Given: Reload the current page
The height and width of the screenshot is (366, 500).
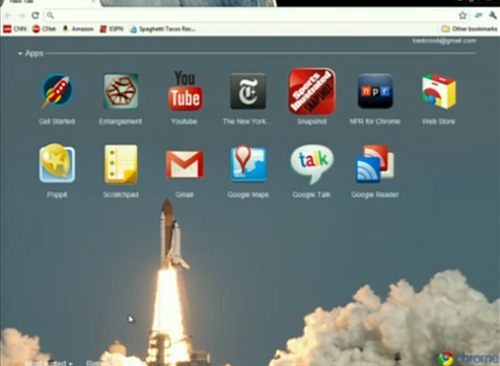Looking at the screenshot, I should (x=35, y=15).
